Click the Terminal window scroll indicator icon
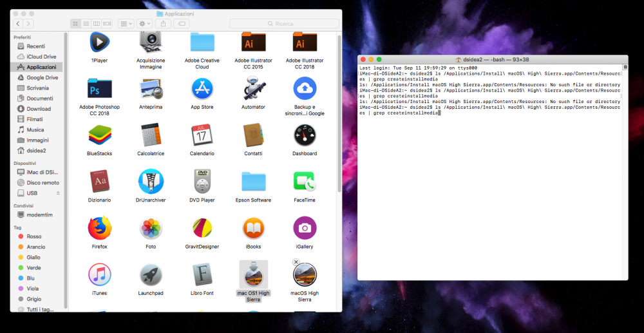This screenshot has height=333, width=644. coord(625,68)
